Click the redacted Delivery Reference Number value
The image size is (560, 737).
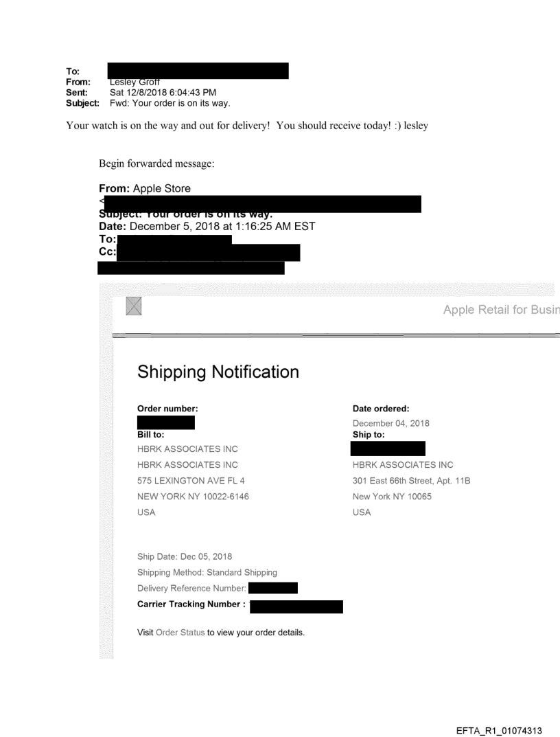272,588
